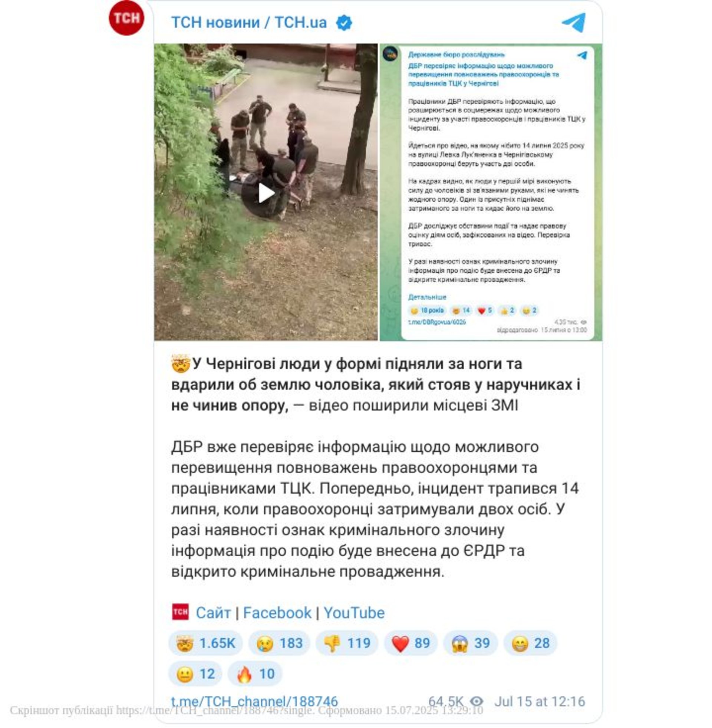Open the t.me/TCH_channel/188746 post link
Screen dimensions: 712x728
click(x=254, y=701)
